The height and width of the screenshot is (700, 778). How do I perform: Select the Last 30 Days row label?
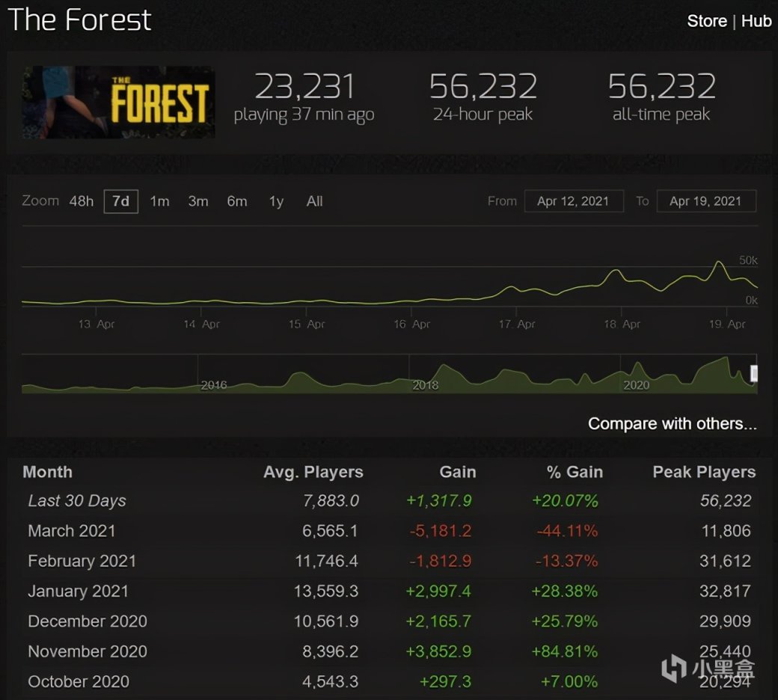(77, 501)
